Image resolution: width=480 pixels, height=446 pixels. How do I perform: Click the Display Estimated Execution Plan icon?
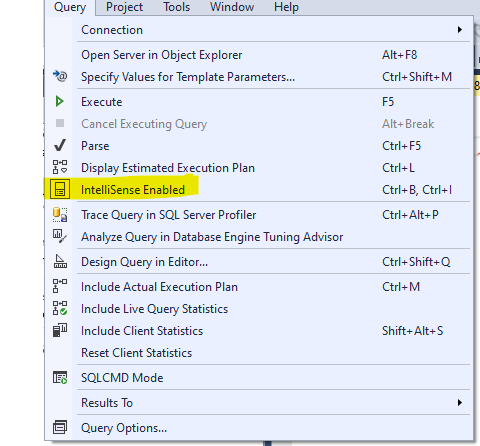coord(60,167)
